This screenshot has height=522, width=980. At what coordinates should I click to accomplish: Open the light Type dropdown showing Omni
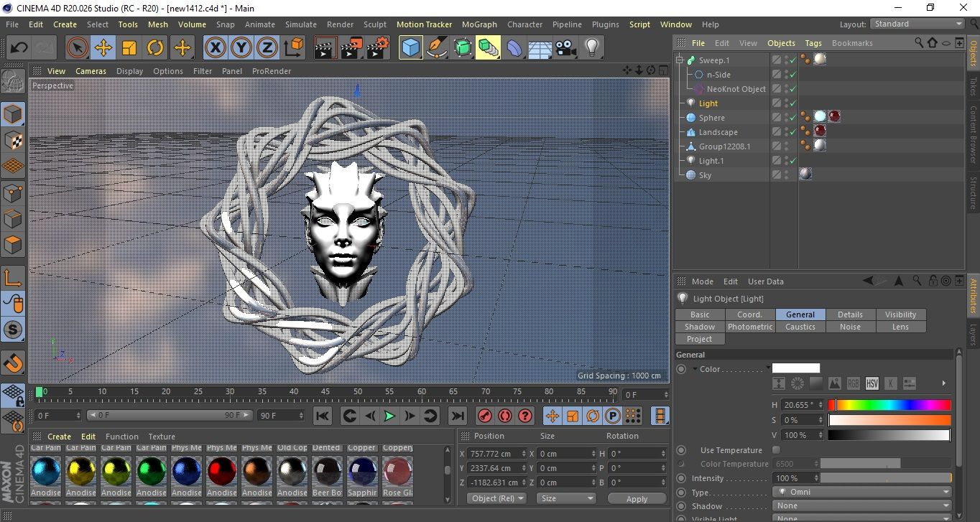coord(861,493)
